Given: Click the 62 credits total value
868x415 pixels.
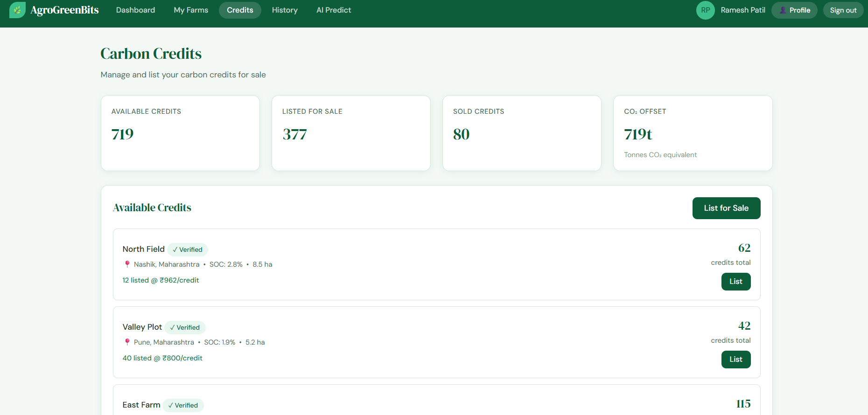Looking at the screenshot, I should [x=744, y=248].
